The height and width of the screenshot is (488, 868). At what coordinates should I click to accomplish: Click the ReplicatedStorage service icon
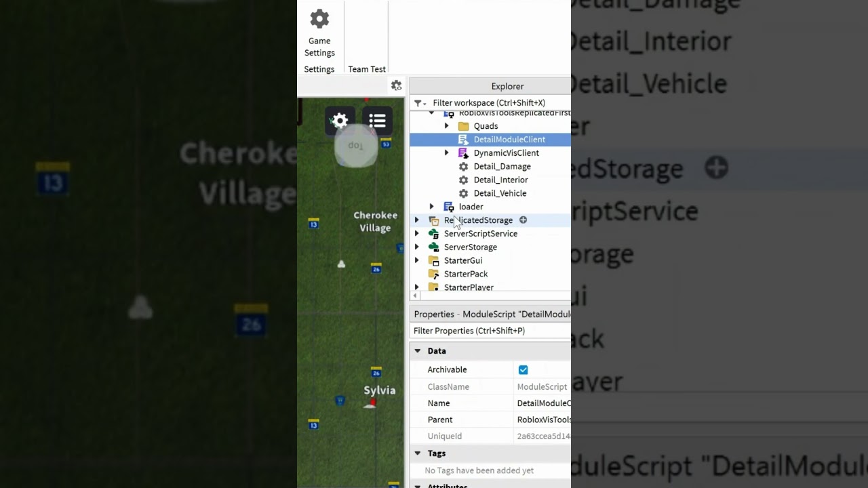434,220
